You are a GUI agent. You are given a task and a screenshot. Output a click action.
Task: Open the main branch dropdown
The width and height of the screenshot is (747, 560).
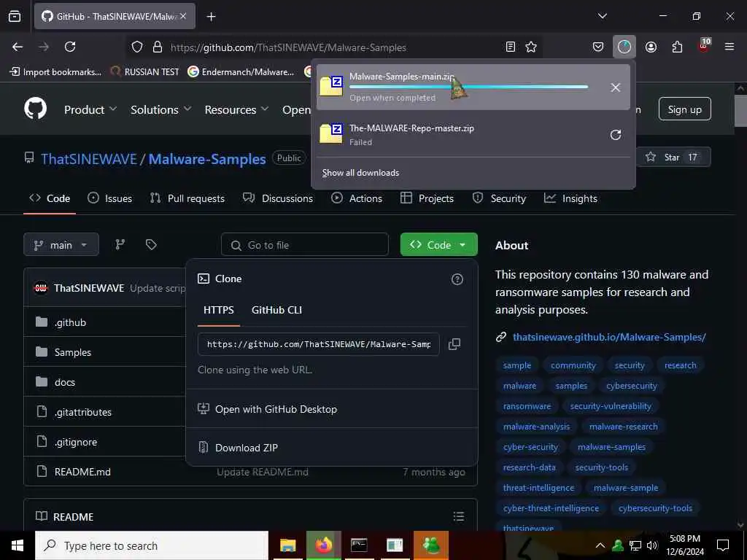[61, 245]
